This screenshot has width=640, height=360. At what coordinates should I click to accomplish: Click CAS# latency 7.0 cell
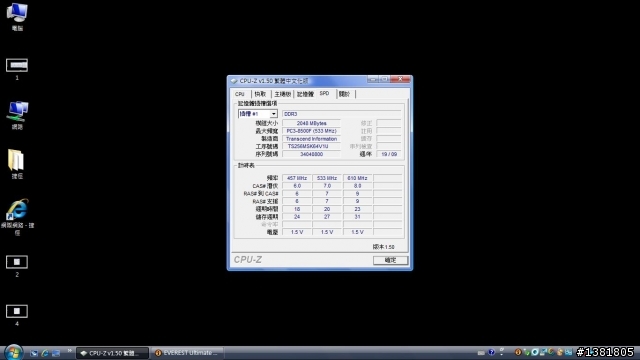(327, 186)
